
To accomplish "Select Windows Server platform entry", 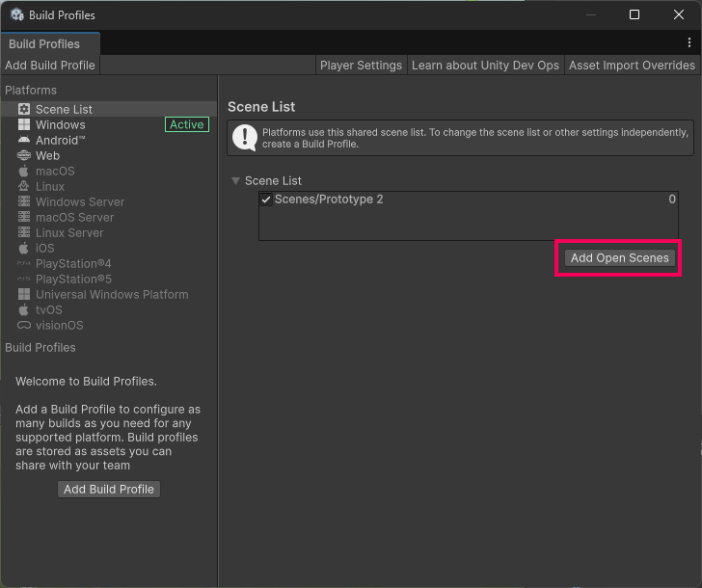I will [80, 202].
